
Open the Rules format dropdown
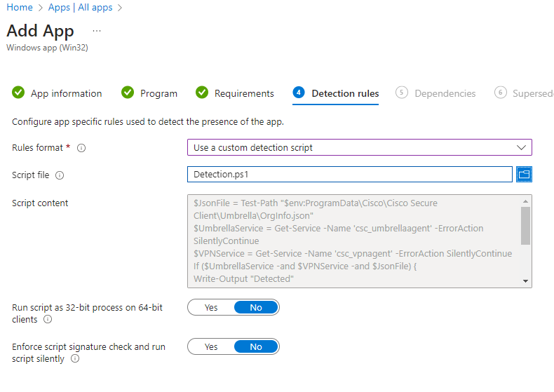(359, 148)
